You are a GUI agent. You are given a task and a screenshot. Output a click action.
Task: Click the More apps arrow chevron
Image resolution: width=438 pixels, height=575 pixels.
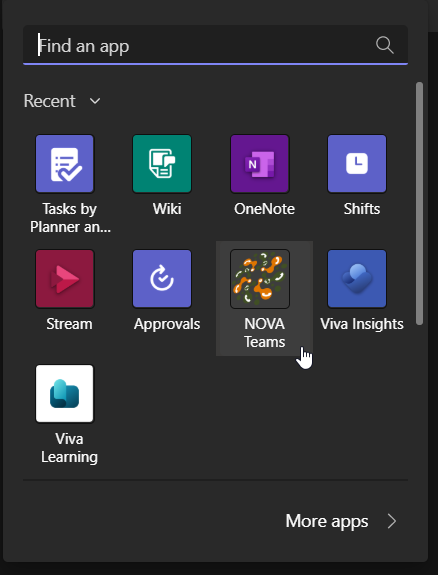(x=392, y=521)
